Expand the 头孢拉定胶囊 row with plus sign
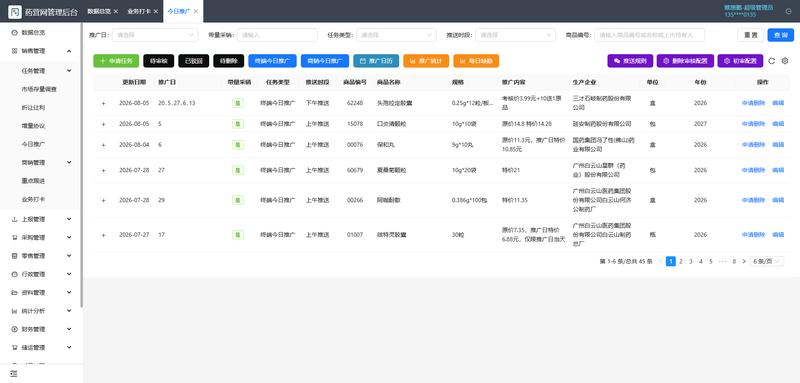The image size is (800, 383). (103, 103)
